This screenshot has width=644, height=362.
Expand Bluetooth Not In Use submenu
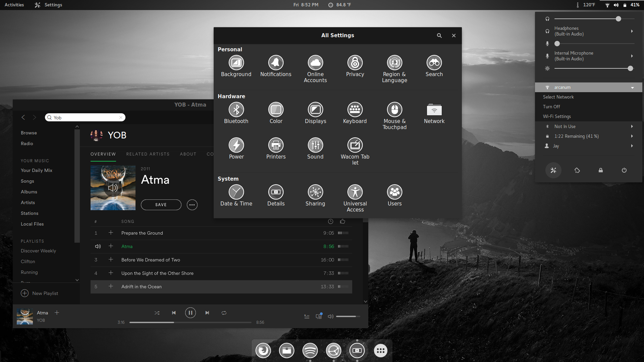click(589, 126)
